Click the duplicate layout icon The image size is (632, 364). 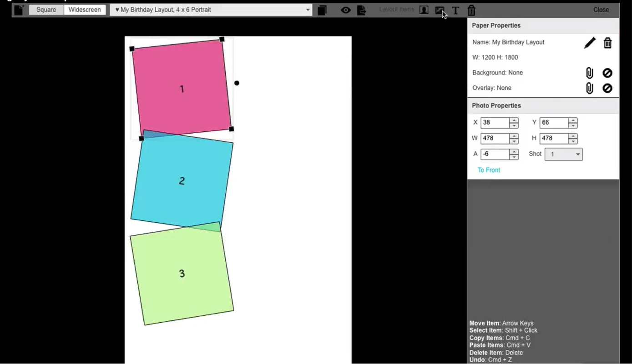pos(322,10)
